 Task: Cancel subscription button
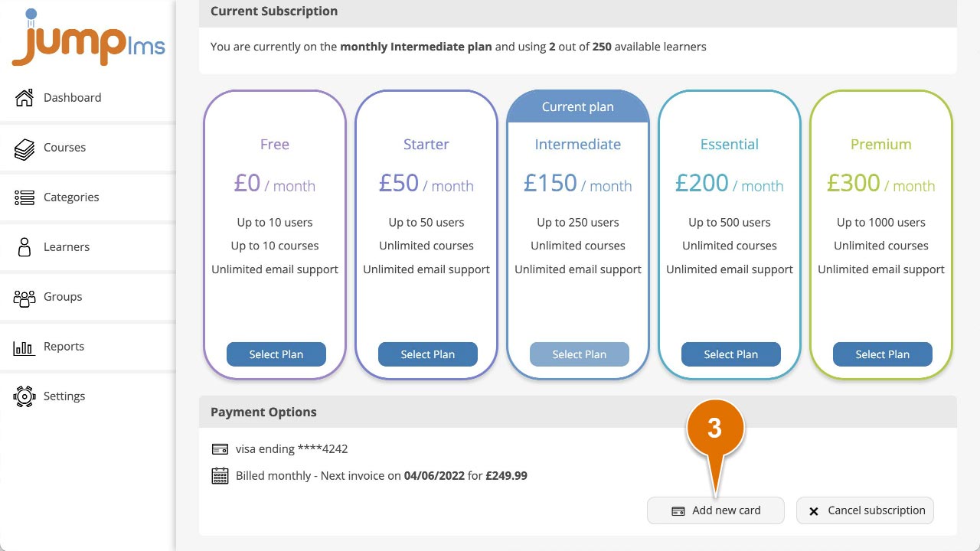click(x=865, y=510)
